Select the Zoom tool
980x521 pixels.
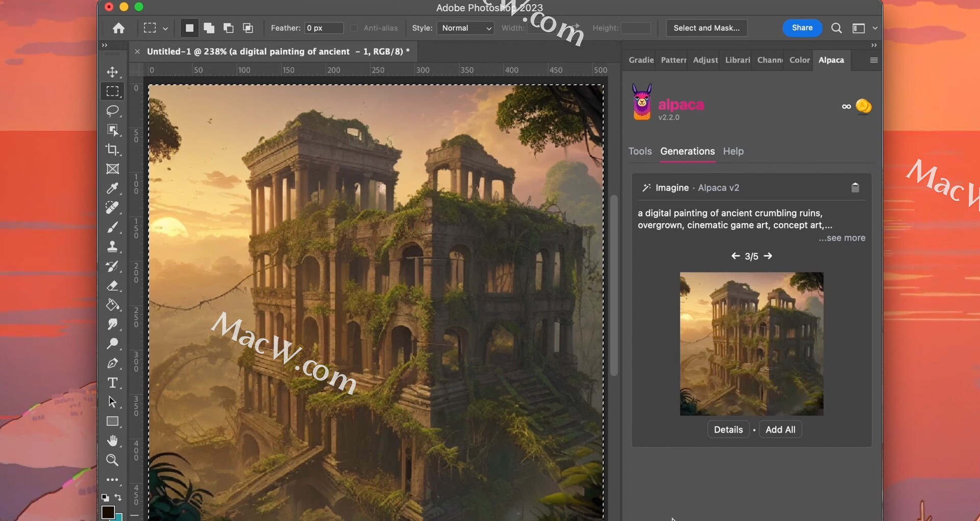pyautogui.click(x=112, y=460)
